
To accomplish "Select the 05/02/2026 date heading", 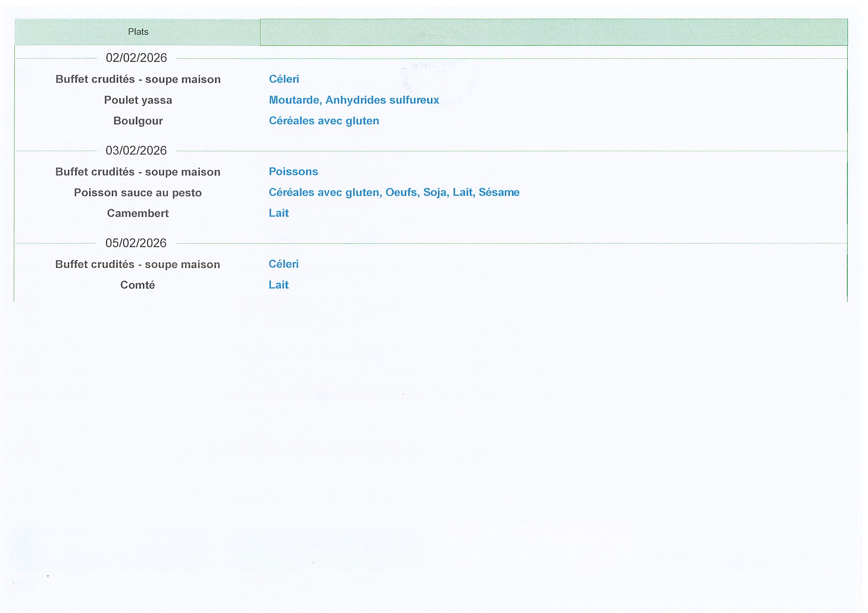I will pyautogui.click(x=136, y=243).
